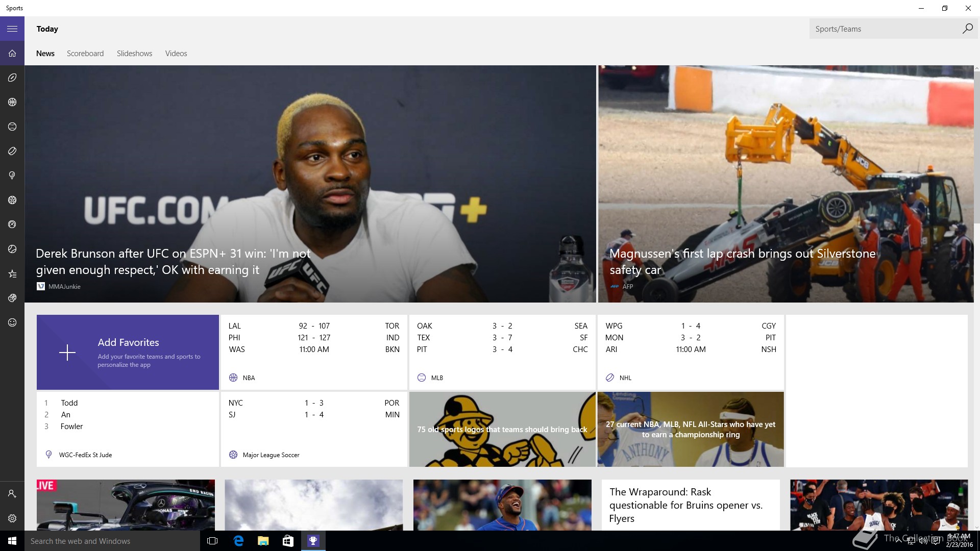980x551 pixels.
Task: Open the hamburger navigation menu
Action: 12,29
